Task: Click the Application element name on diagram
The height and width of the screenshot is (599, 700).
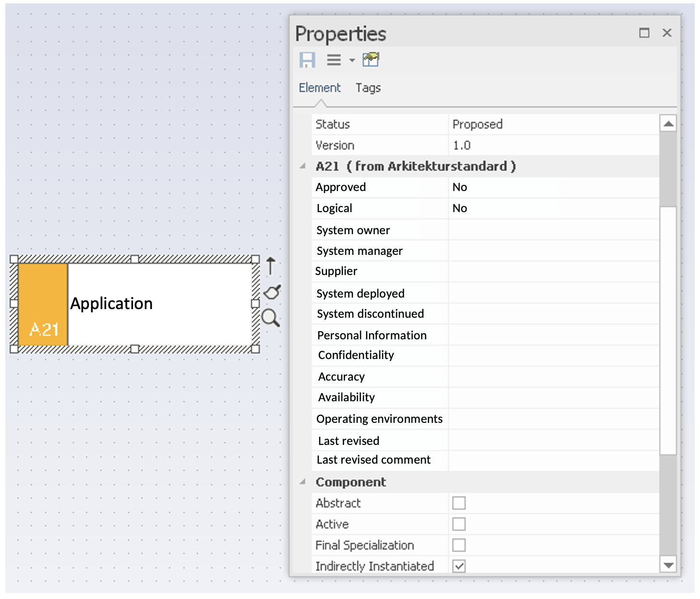Action: click(x=111, y=304)
